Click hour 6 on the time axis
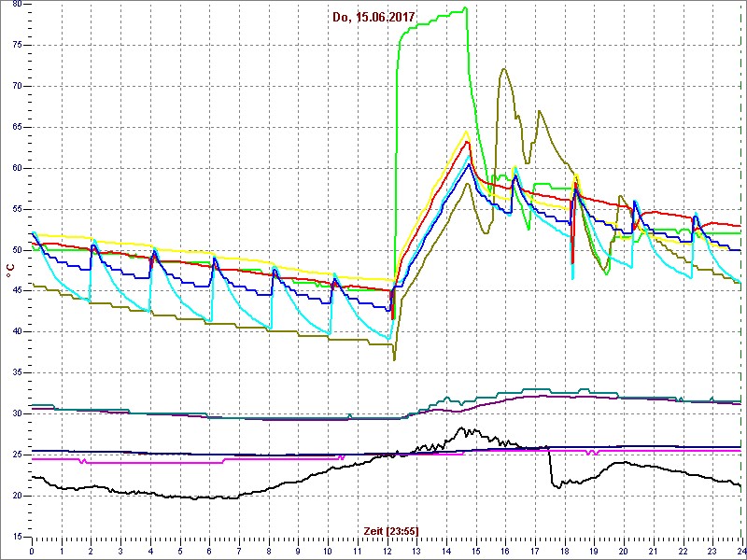The width and height of the screenshot is (747, 560). tap(209, 551)
